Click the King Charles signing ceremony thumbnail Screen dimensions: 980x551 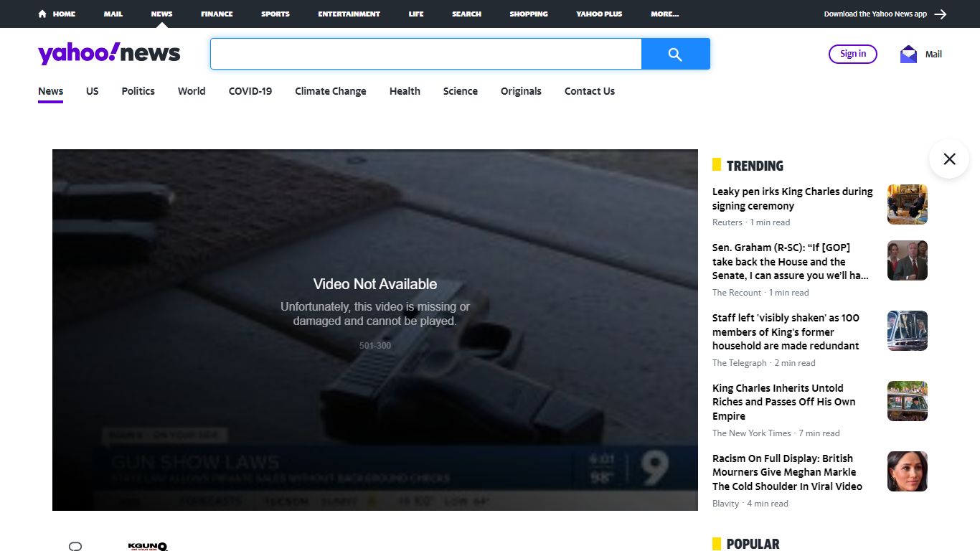tap(908, 204)
